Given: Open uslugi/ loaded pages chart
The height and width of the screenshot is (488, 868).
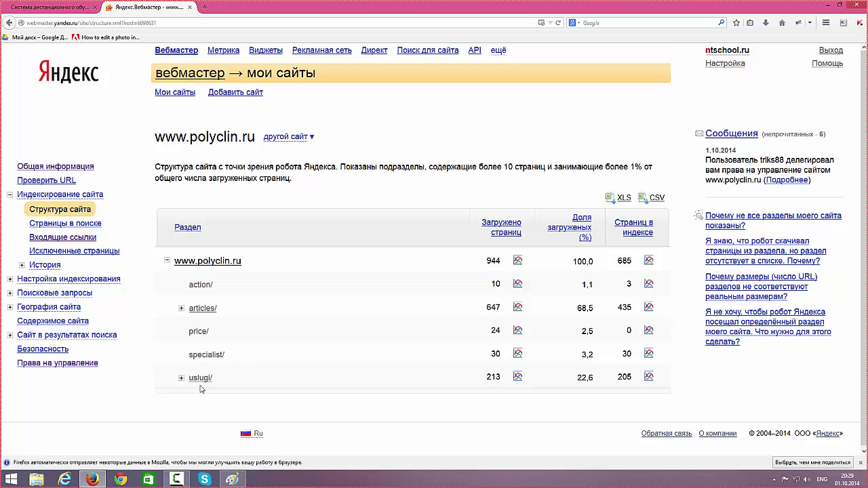Looking at the screenshot, I should (518, 376).
